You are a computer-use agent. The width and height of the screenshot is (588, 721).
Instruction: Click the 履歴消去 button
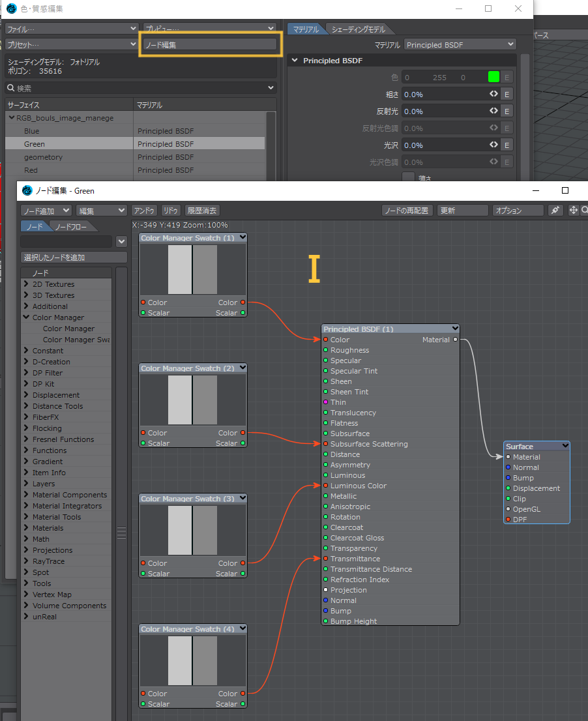click(202, 210)
